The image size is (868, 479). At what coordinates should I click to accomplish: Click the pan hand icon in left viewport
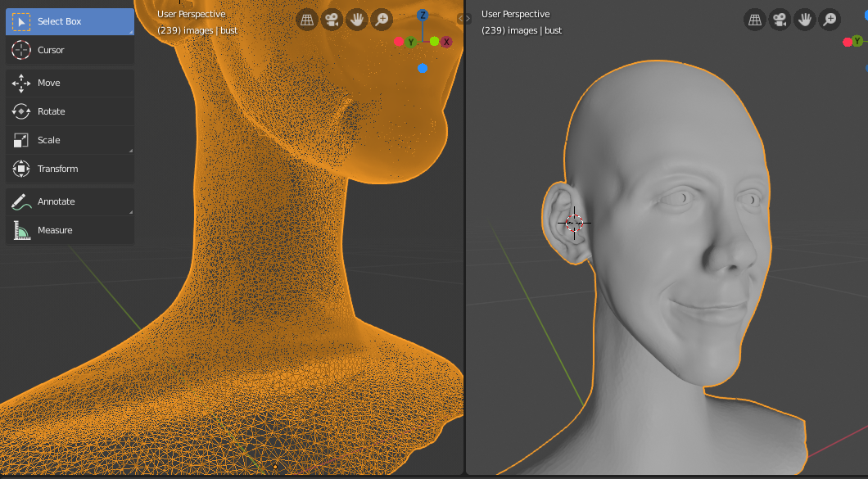coord(356,20)
